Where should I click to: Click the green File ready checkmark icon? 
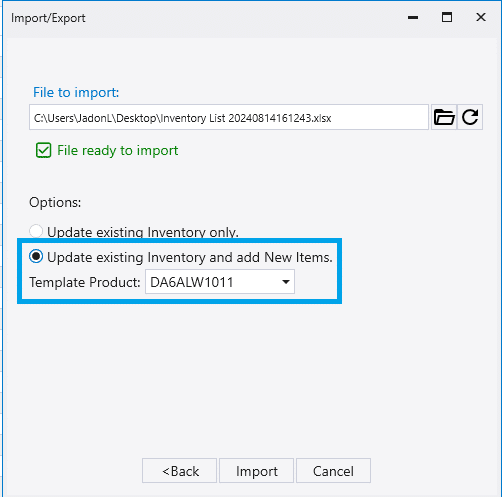tap(43, 150)
